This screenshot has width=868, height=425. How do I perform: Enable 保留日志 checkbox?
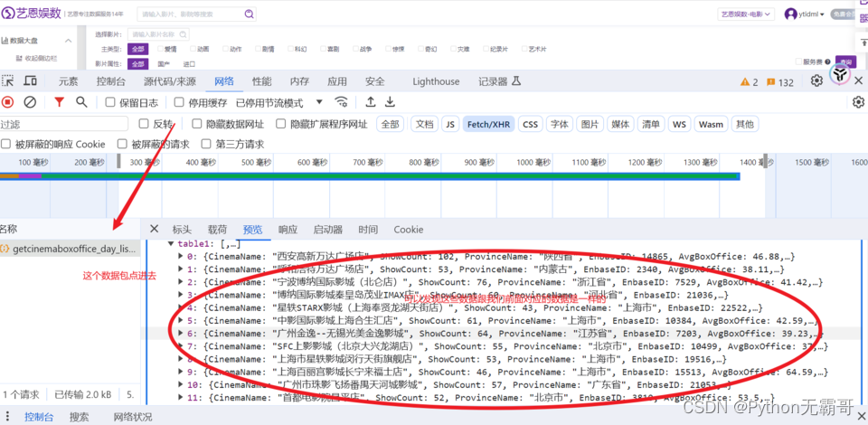(x=110, y=102)
